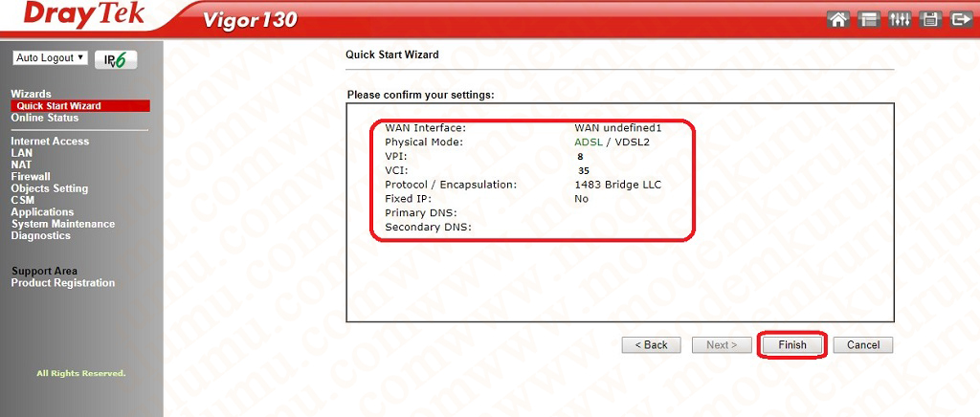
Task: Open the Product Registration link
Action: point(62,283)
